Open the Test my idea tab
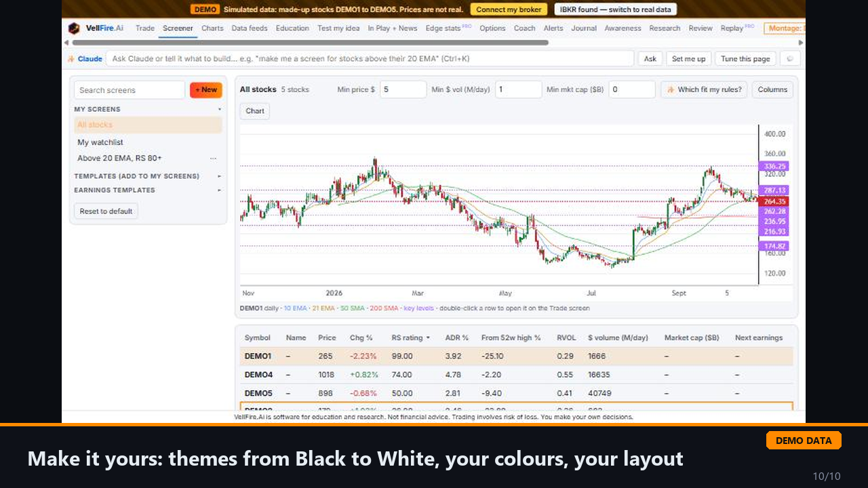 click(338, 28)
